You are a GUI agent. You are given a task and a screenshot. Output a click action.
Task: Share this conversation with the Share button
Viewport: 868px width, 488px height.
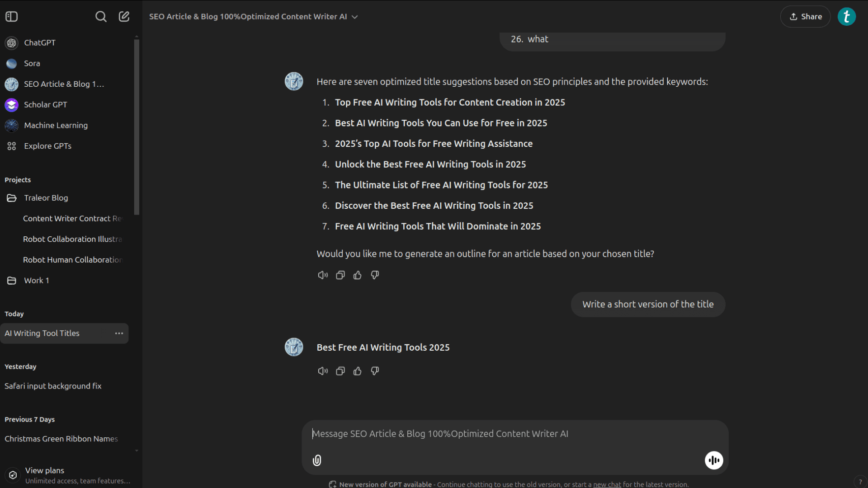(805, 16)
